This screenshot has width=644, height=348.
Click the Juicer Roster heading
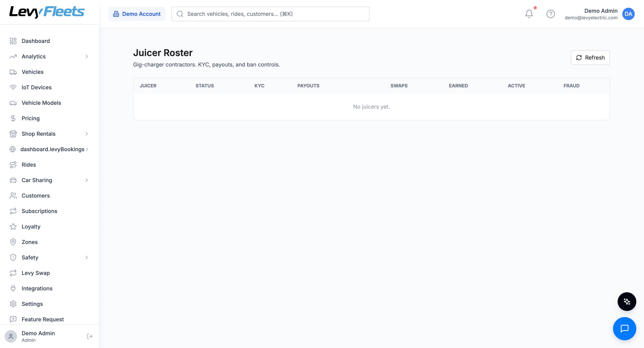point(163,53)
